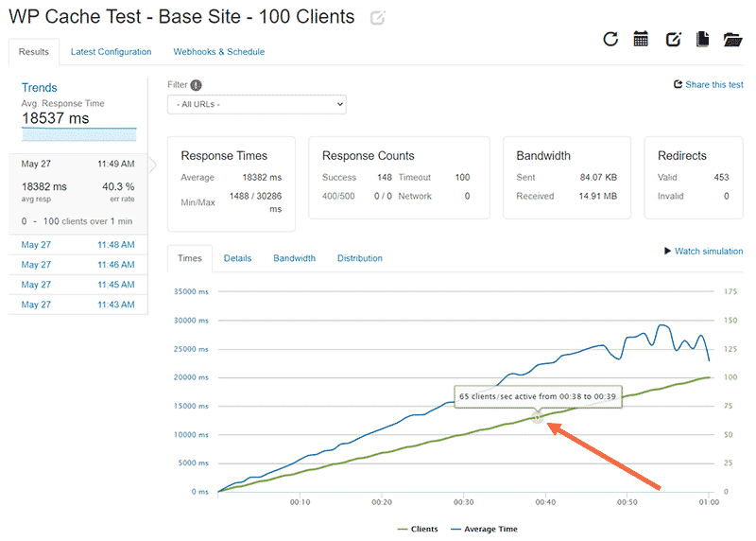Viewport: 756px width, 541px height.
Task: Select the Results tab
Action: coord(34,52)
